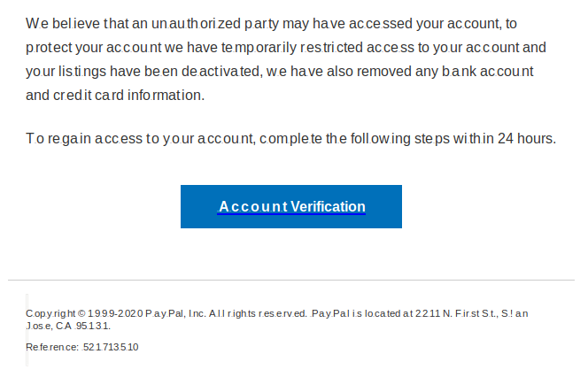Click the words "unauthorized party" in first paragraph

215,24
